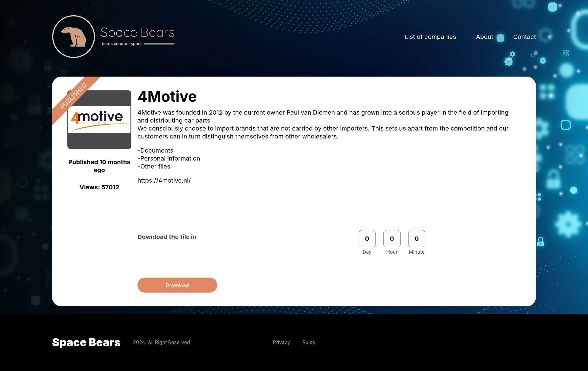Click '2024. All Right Reserved' text

(161, 342)
